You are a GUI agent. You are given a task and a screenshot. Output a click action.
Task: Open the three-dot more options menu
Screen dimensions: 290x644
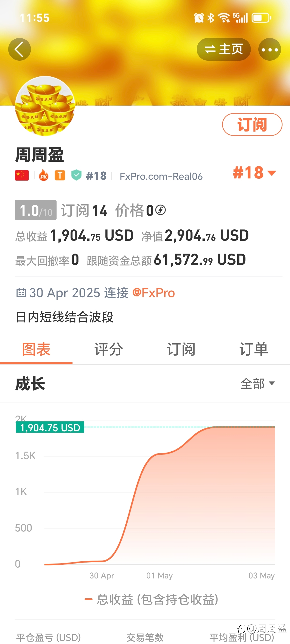point(269,49)
